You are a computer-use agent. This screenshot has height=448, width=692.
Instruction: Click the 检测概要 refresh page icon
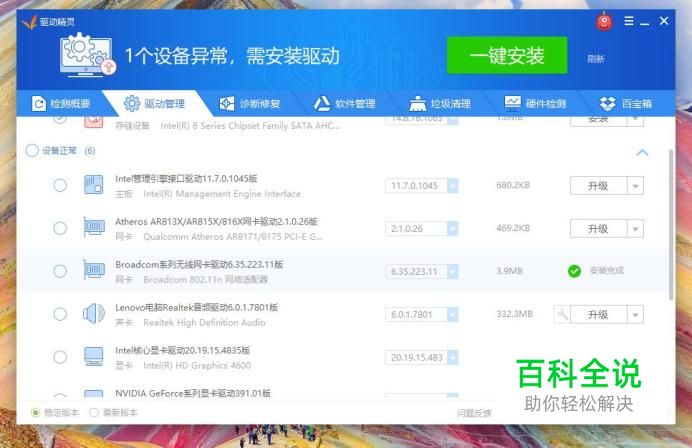[39, 104]
